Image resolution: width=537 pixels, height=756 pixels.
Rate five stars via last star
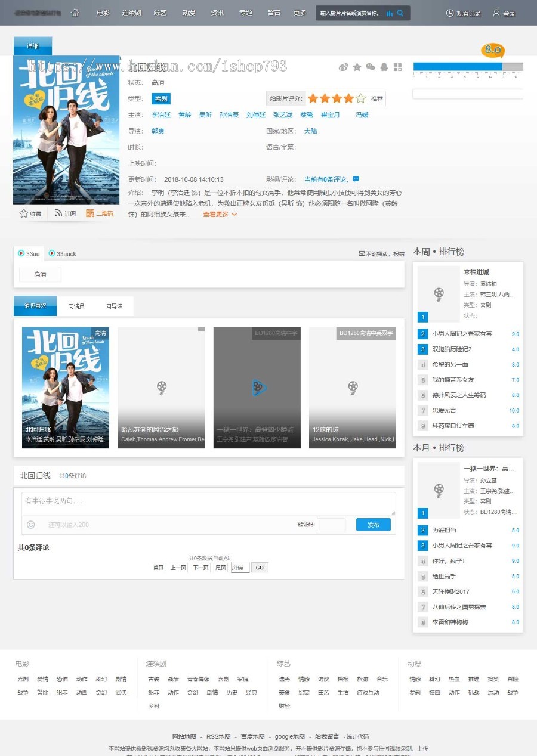click(360, 98)
